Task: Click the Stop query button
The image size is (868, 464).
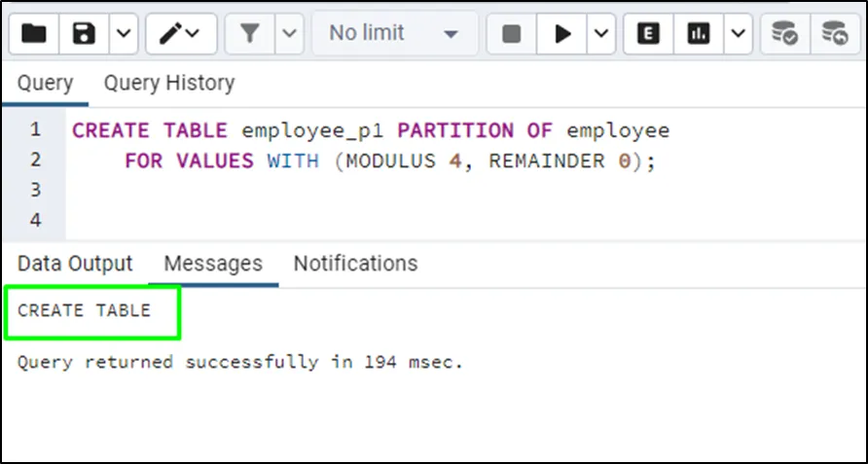Action: click(x=512, y=34)
